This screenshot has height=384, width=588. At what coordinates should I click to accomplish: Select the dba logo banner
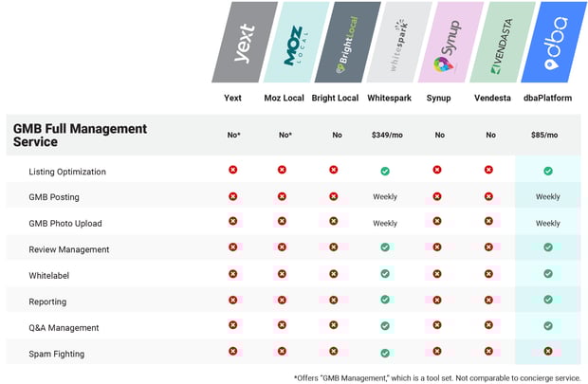click(x=554, y=42)
